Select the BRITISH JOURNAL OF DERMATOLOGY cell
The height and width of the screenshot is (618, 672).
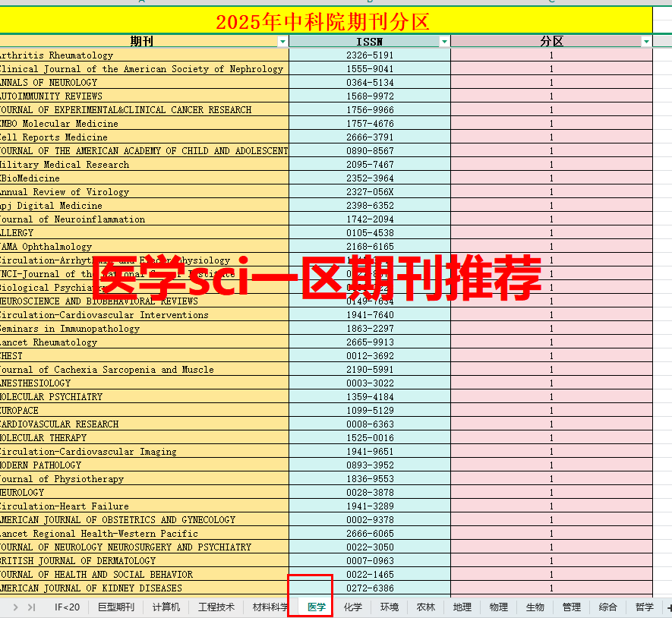point(144,561)
